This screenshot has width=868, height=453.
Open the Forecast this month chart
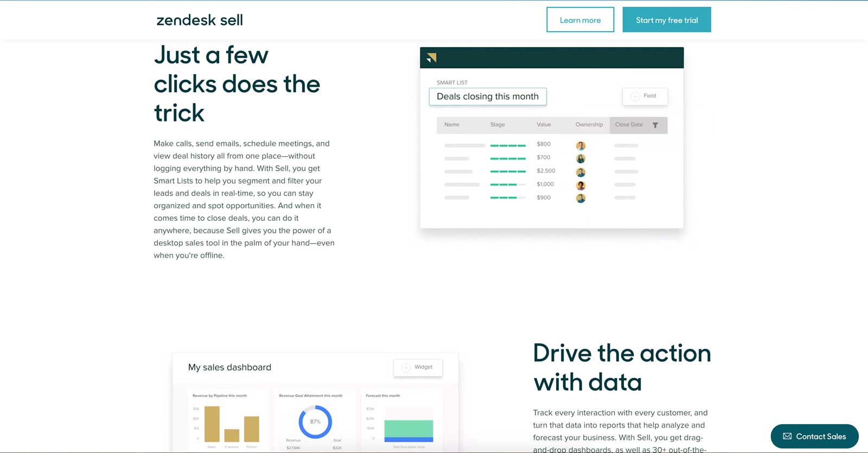click(401, 422)
